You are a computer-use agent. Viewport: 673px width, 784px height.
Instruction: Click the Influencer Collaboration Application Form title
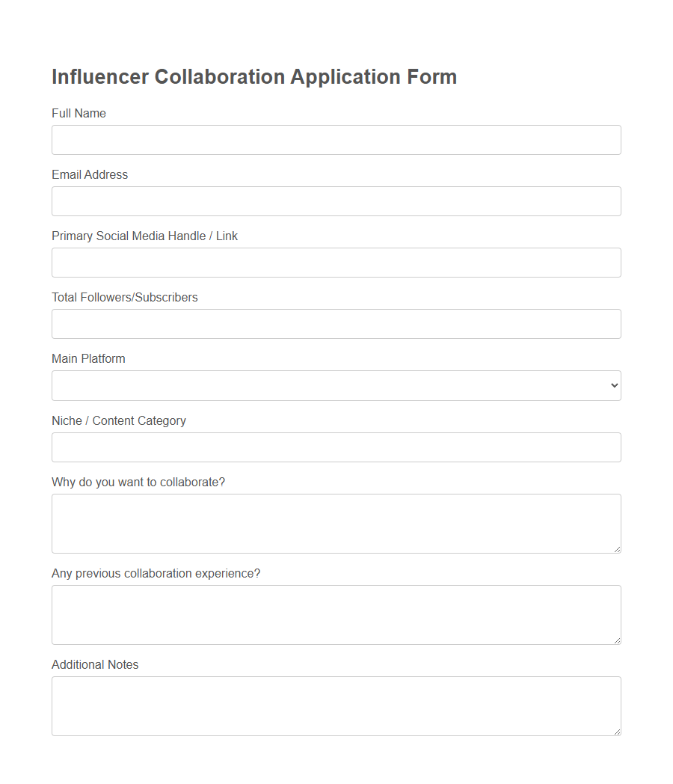(x=254, y=76)
